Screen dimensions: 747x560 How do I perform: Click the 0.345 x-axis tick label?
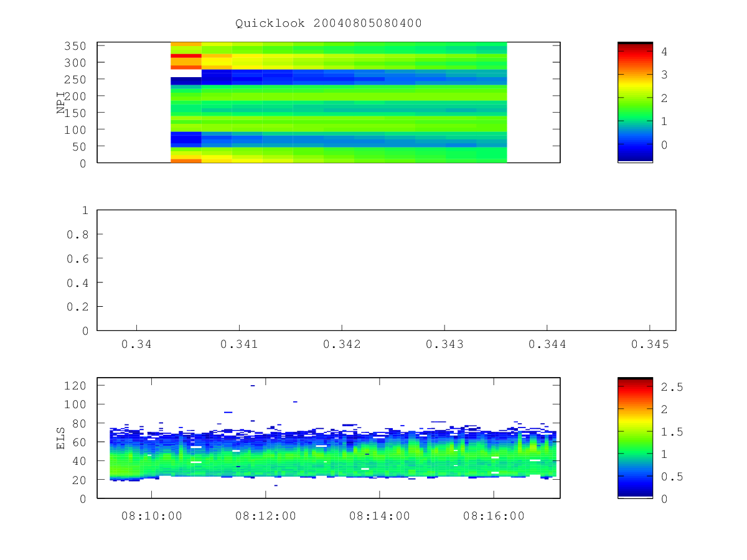pos(649,344)
